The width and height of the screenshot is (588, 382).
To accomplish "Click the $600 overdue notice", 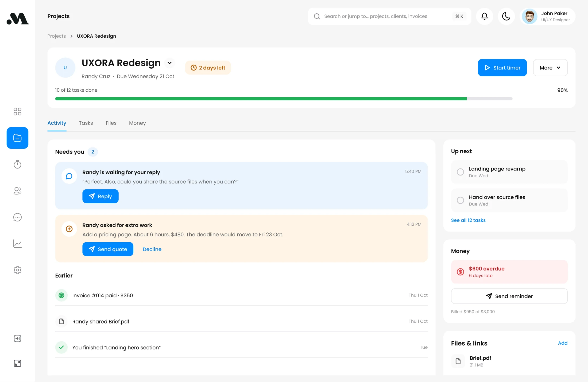I will click(509, 272).
